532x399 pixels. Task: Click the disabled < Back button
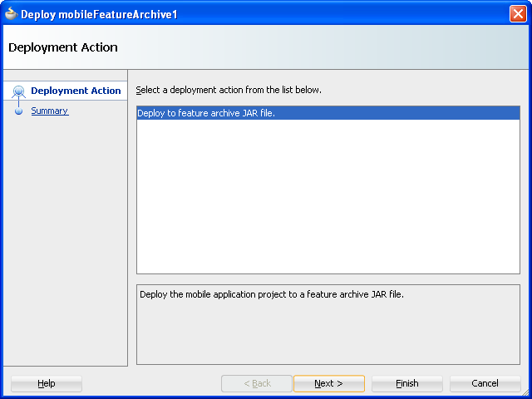[x=257, y=383]
